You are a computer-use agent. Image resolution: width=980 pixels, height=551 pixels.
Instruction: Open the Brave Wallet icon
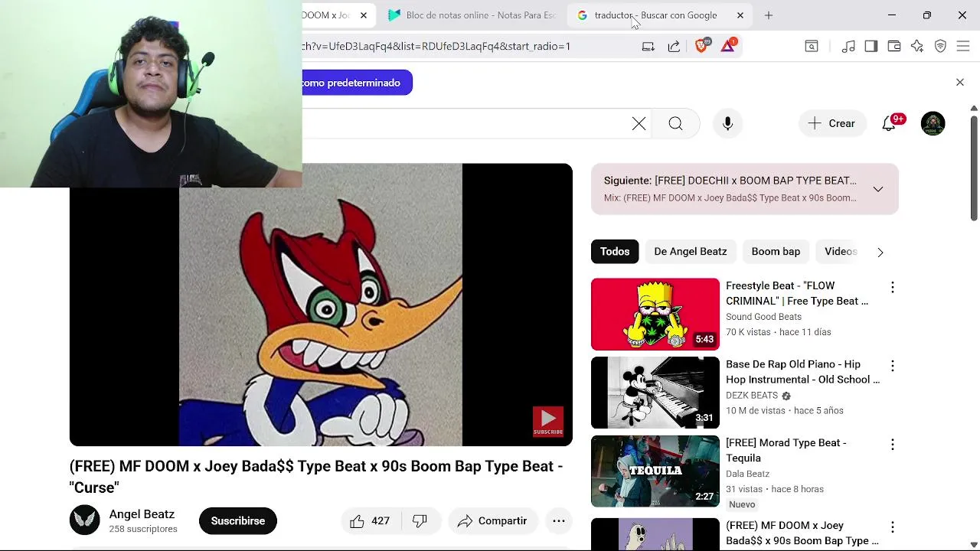(893, 46)
